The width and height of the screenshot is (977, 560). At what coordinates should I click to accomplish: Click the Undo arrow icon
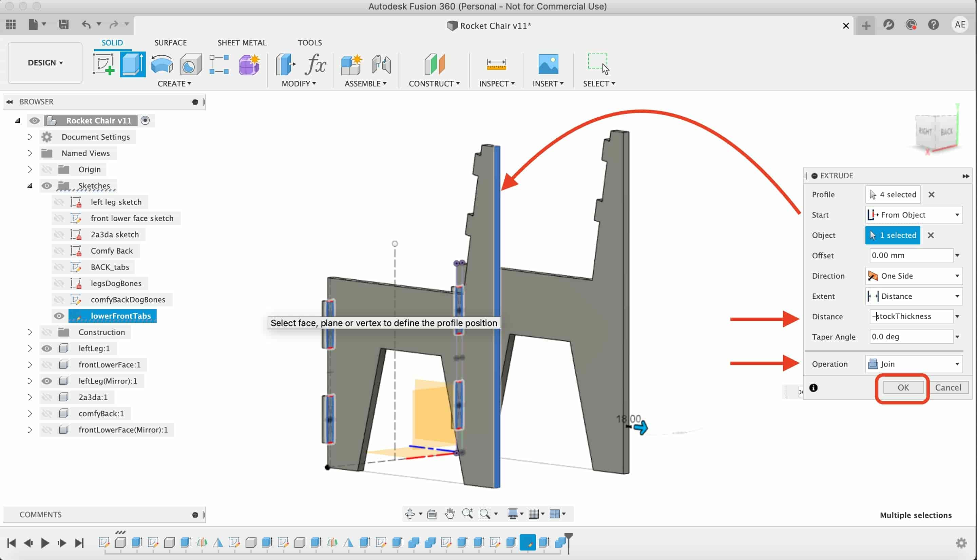click(86, 25)
